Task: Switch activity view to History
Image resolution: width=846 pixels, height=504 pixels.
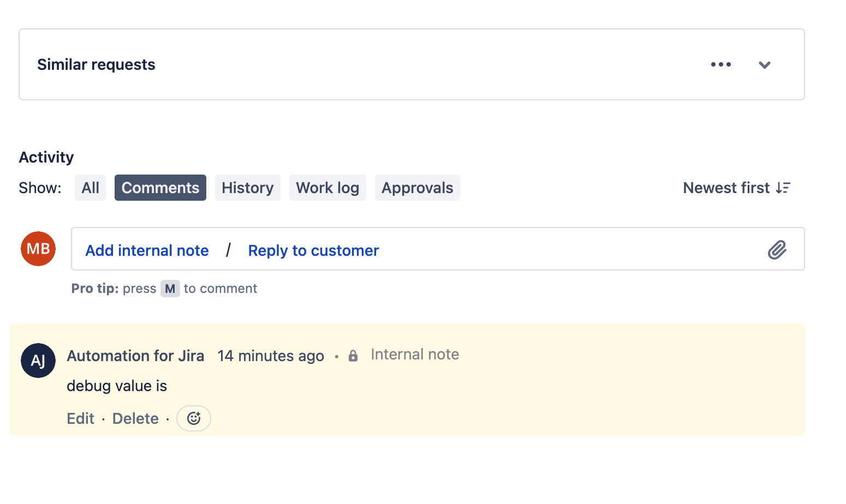Action: click(x=247, y=187)
